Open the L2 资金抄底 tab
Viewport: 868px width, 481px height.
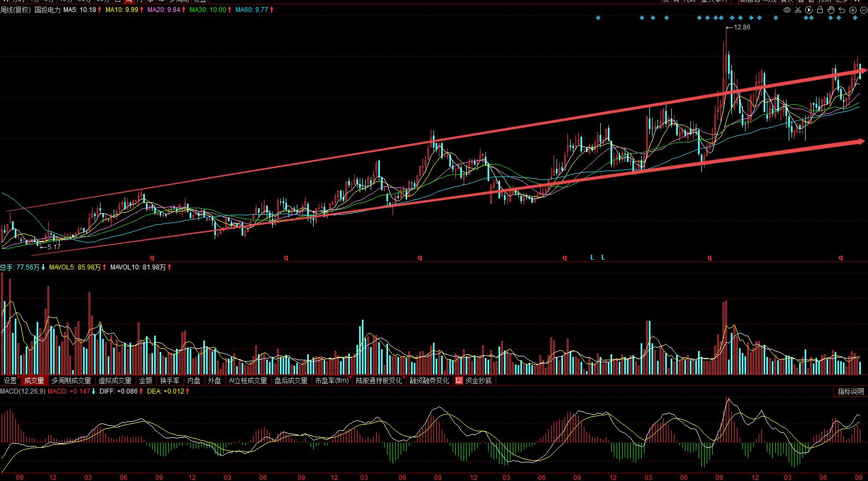point(474,380)
